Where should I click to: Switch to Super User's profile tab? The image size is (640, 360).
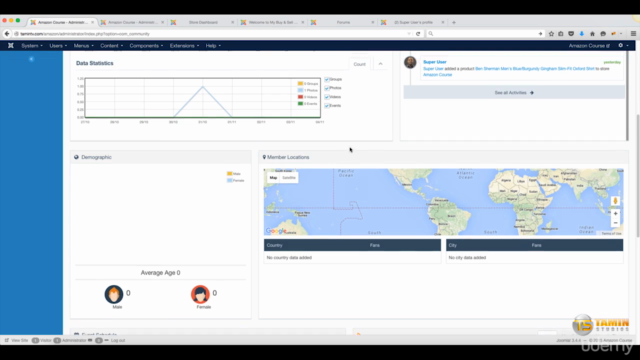pos(413,22)
